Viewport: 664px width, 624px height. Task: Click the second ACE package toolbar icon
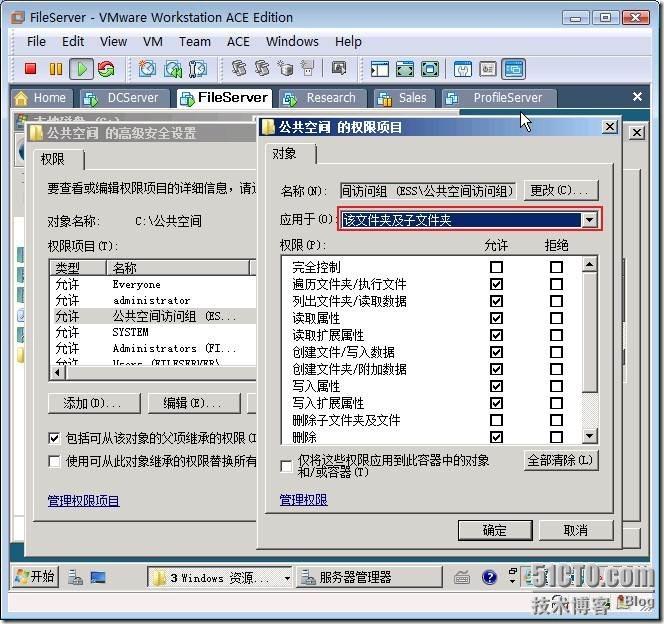(x=262, y=68)
